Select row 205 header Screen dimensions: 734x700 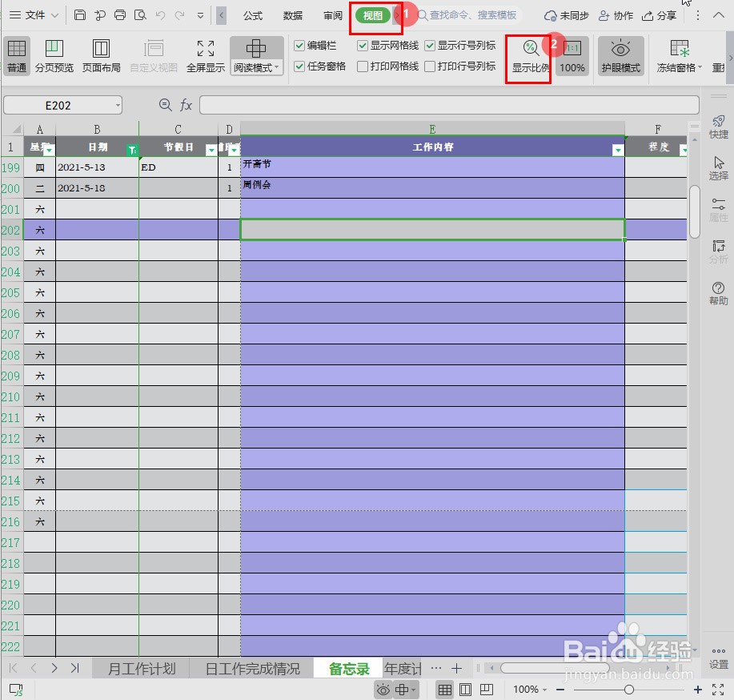click(12, 293)
